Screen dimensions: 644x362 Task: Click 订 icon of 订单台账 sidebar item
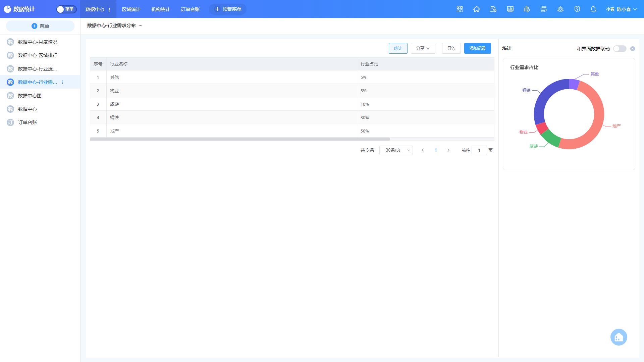[10, 122]
